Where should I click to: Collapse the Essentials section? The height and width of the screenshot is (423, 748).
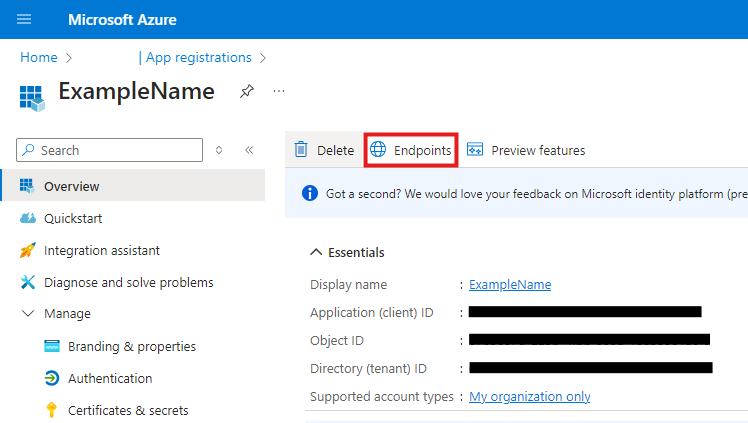(x=316, y=252)
